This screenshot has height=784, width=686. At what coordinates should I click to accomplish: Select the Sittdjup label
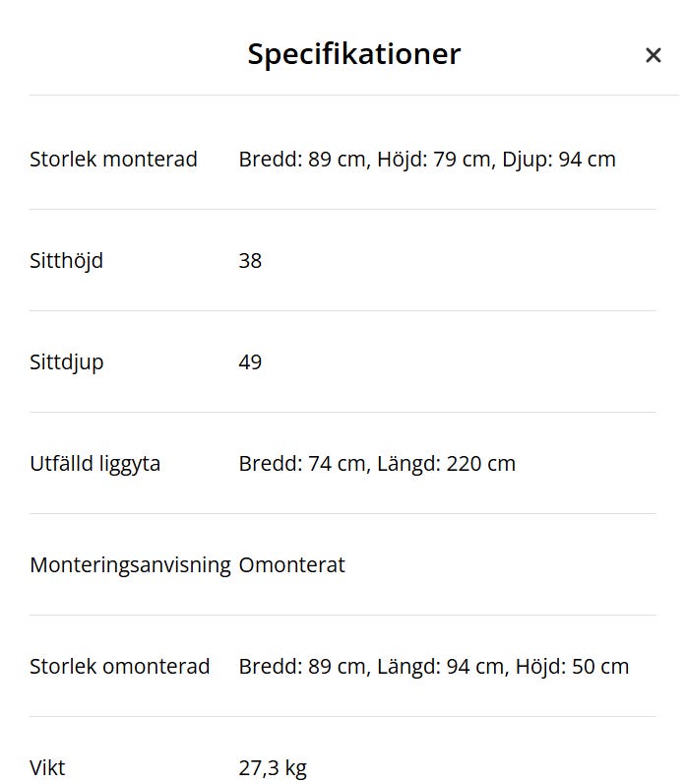tap(66, 361)
